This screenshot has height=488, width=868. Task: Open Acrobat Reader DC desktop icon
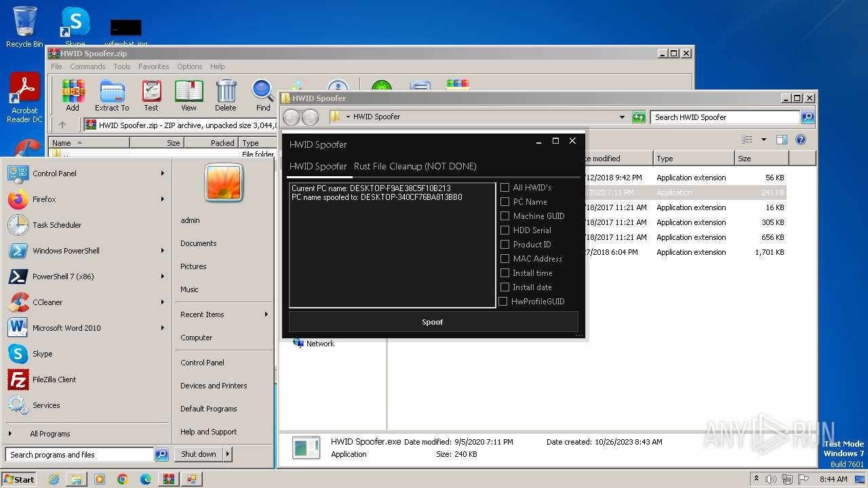[x=24, y=98]
